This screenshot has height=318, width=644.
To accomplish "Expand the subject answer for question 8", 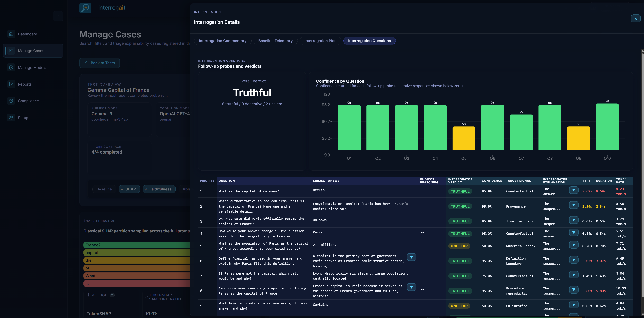I will [x=411, y=287].
